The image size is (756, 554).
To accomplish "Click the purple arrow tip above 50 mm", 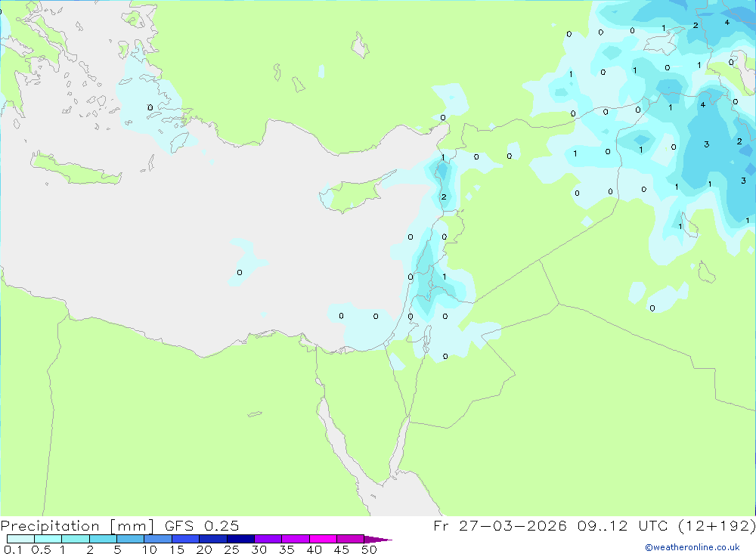I will [x=378, y=539].
